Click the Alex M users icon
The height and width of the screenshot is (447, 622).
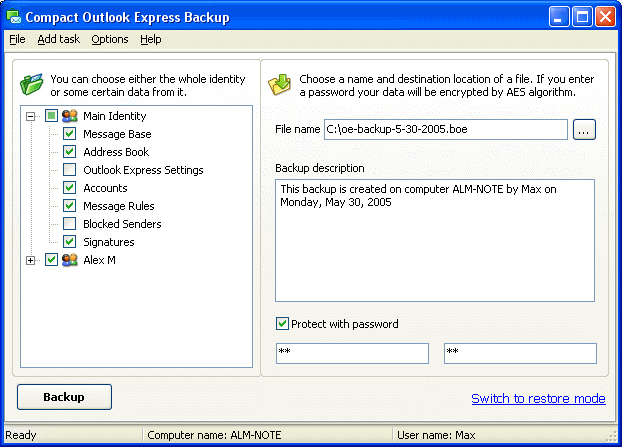(x=70, y=260)
